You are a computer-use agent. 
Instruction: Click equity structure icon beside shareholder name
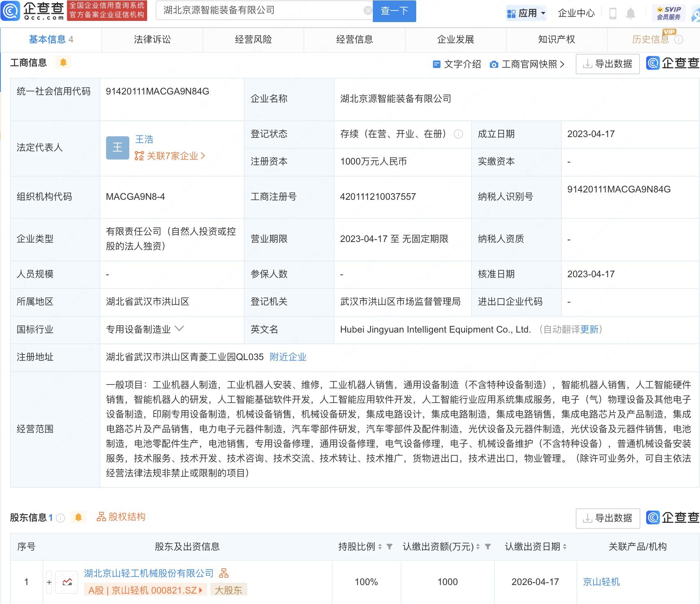[x=224, y=573]
